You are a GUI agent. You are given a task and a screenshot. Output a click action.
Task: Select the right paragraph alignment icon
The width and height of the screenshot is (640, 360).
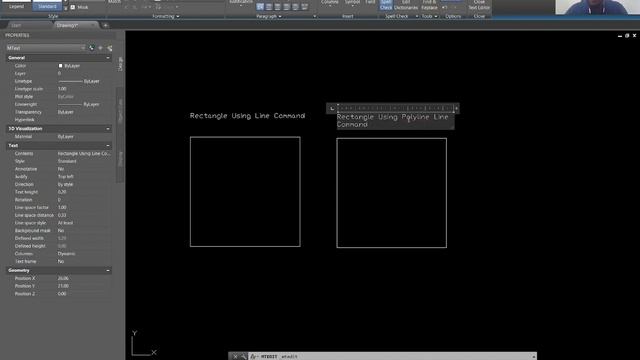pyautogui.click(x=278, y=7)
